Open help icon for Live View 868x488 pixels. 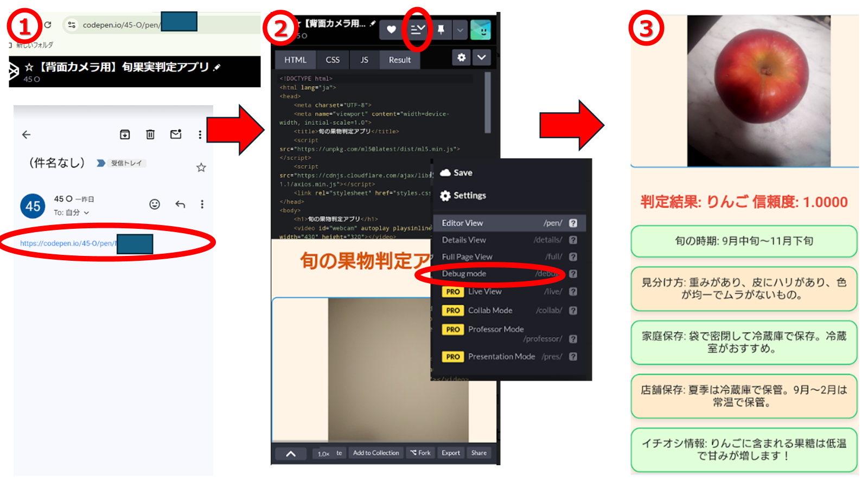click(x=573, y=292)
